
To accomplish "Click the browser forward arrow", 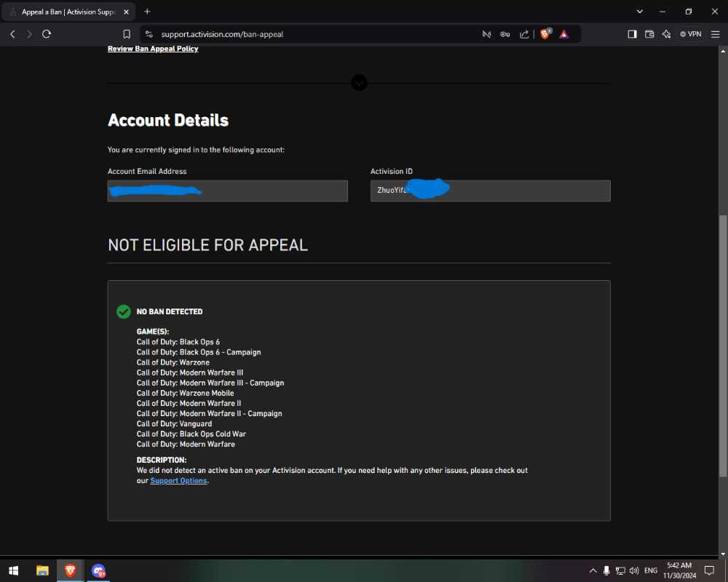I will tap(29, 34).
